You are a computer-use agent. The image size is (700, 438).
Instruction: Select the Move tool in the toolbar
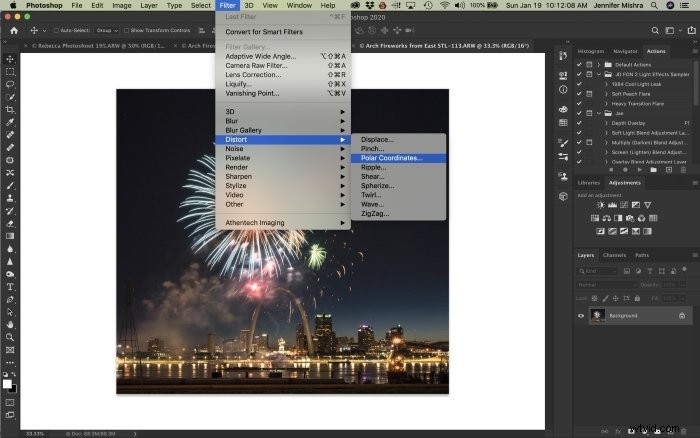click(10, 58)
